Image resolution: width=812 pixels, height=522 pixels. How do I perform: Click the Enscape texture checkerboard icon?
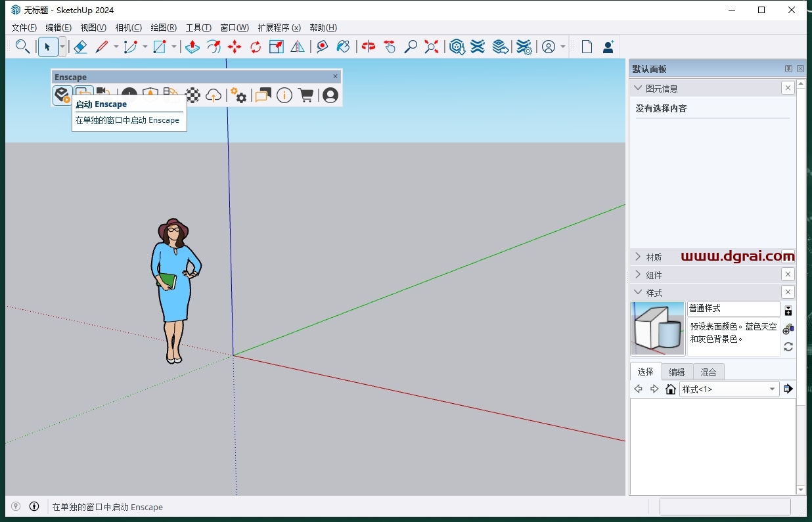pyautogui.click(x=192, y=95)
